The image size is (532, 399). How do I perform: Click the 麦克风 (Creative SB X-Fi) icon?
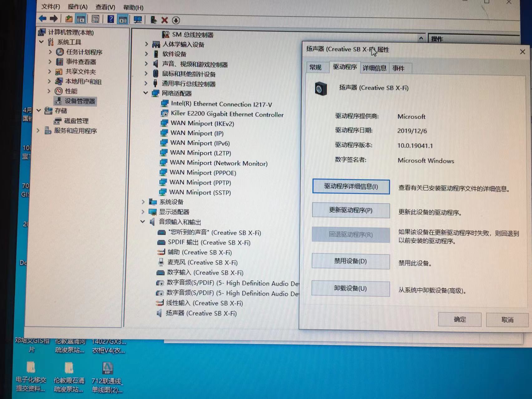(161, 262)
